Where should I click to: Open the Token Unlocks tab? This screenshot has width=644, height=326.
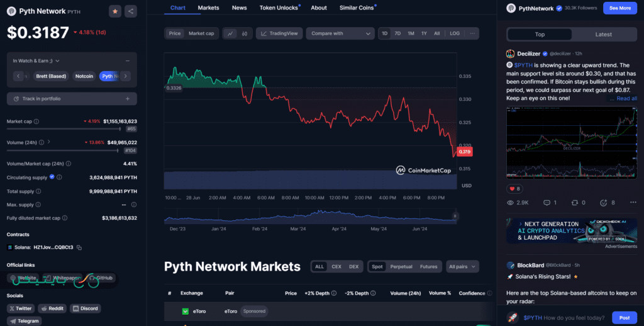click(279, 8)
